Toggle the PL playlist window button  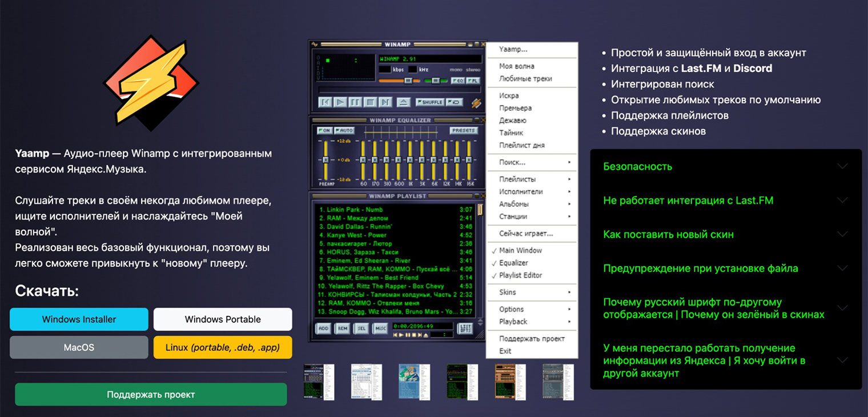pos(474,81)
